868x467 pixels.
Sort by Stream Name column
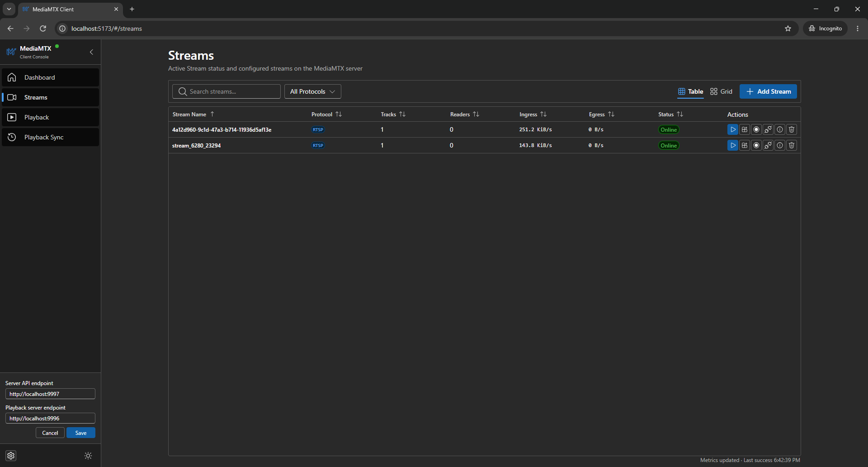(193, 114)
